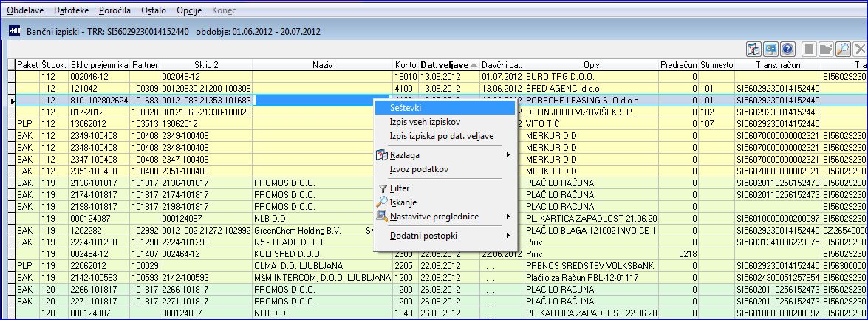This screenshot has height=320, width=868.
Task: Select Predračun value 5218
Action: tap(679, 254)
